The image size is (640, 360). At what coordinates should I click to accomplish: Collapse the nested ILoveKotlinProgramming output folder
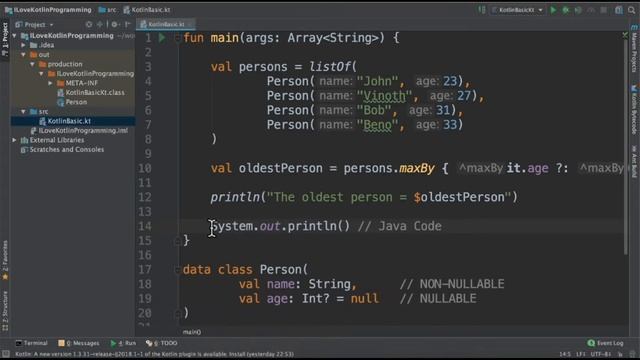pos(42,73)
